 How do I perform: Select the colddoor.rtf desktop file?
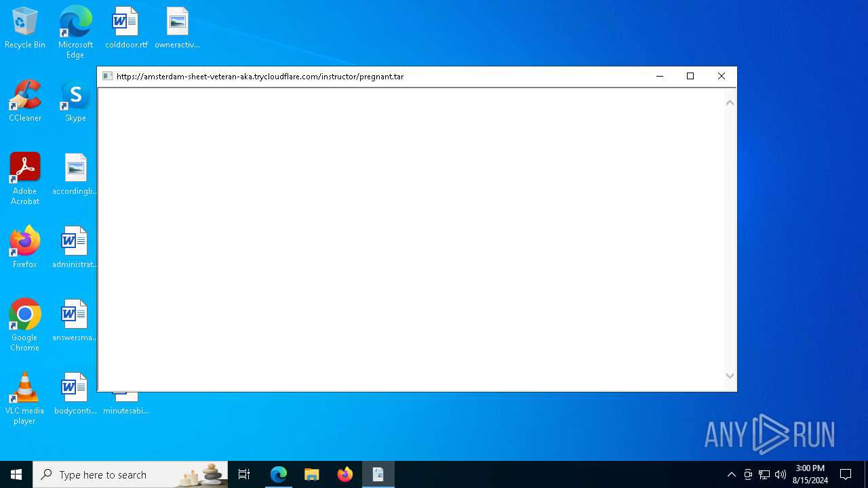click(x=126, y=28)
